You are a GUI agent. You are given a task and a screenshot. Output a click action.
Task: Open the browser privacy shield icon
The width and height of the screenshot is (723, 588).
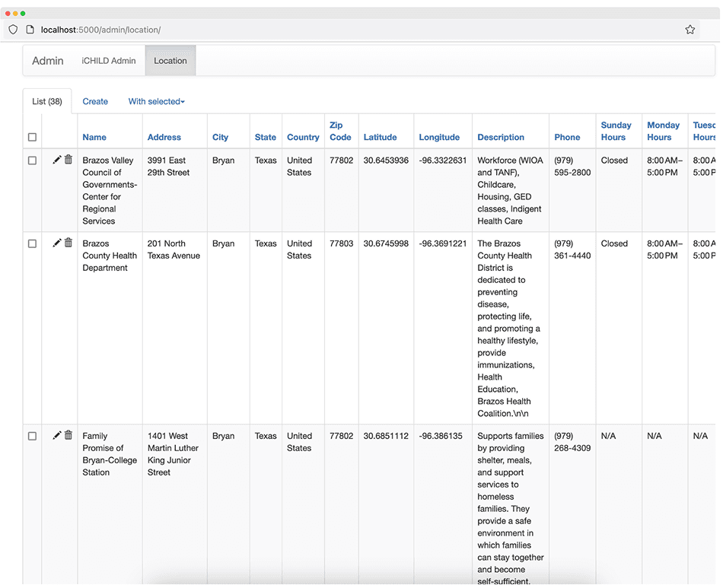coord(13,29)
